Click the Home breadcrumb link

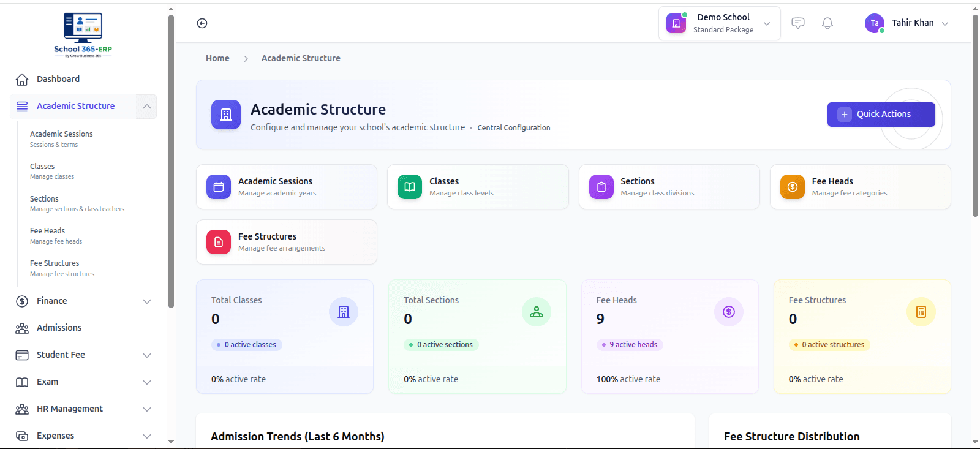pos(217,58)
